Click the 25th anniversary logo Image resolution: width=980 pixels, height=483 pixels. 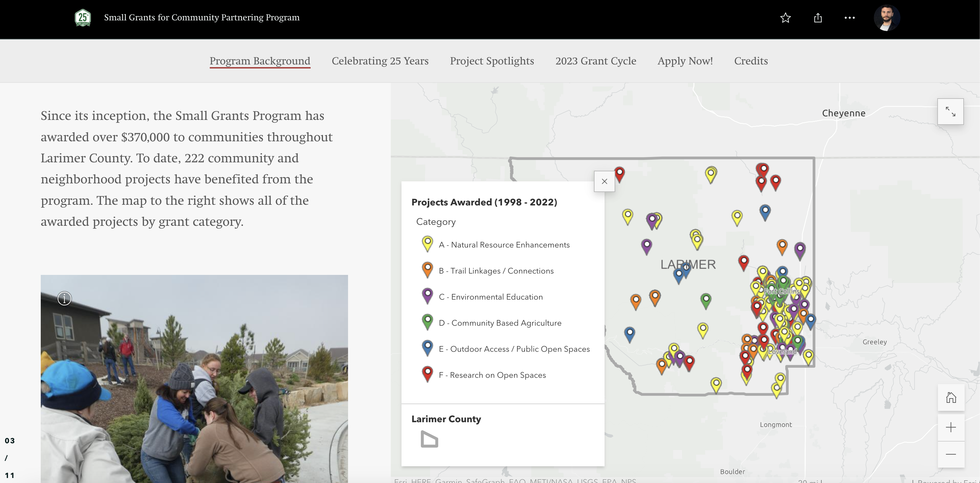83,18
